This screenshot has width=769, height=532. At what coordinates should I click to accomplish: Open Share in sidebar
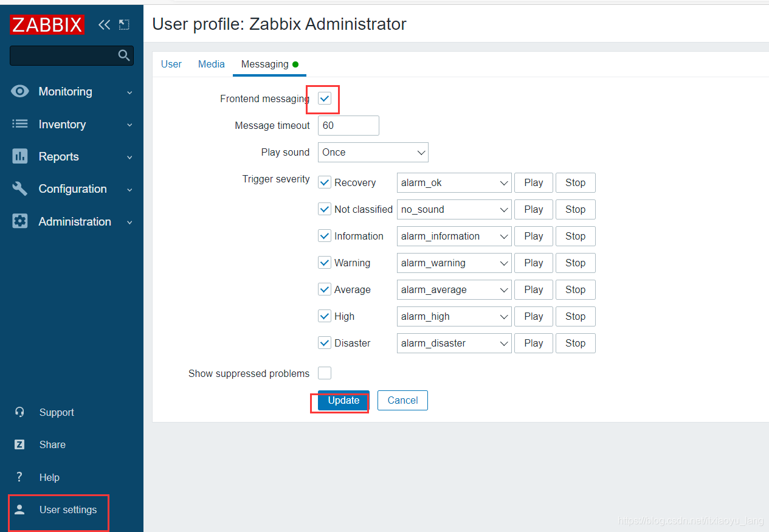pyautogui.click(x=52, y=444)
